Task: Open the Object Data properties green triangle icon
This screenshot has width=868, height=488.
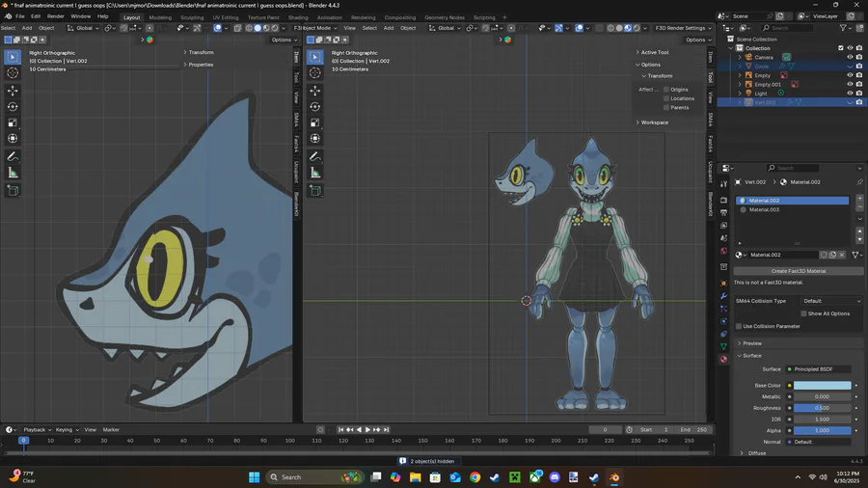Action: pyautogui.click(x=723, y=347)
